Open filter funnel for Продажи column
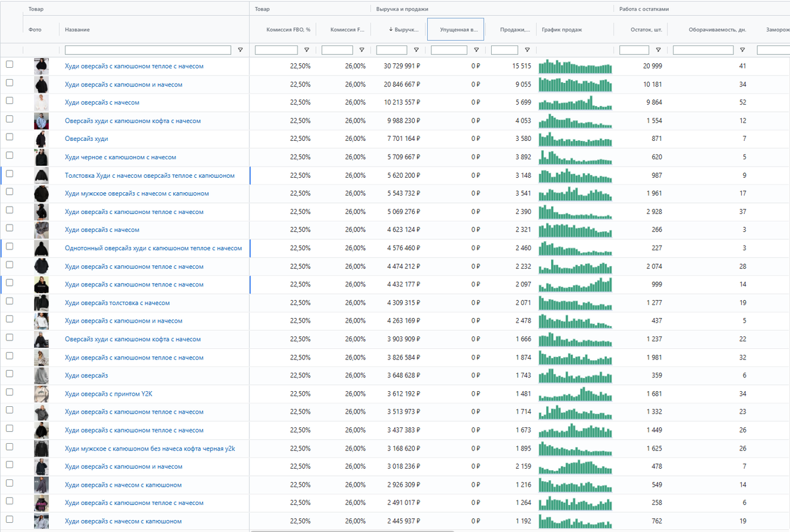Screen dimensions: 790x532 527,50
